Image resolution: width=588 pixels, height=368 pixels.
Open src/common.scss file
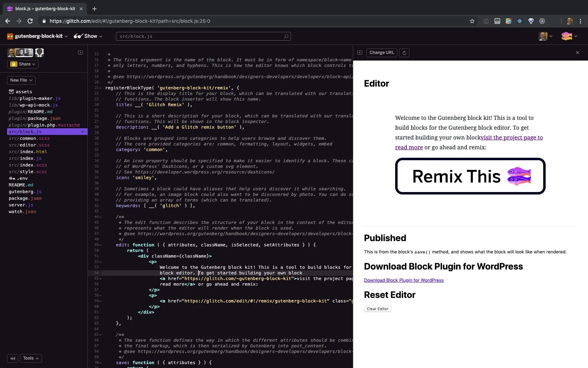(x=29, y=138)
